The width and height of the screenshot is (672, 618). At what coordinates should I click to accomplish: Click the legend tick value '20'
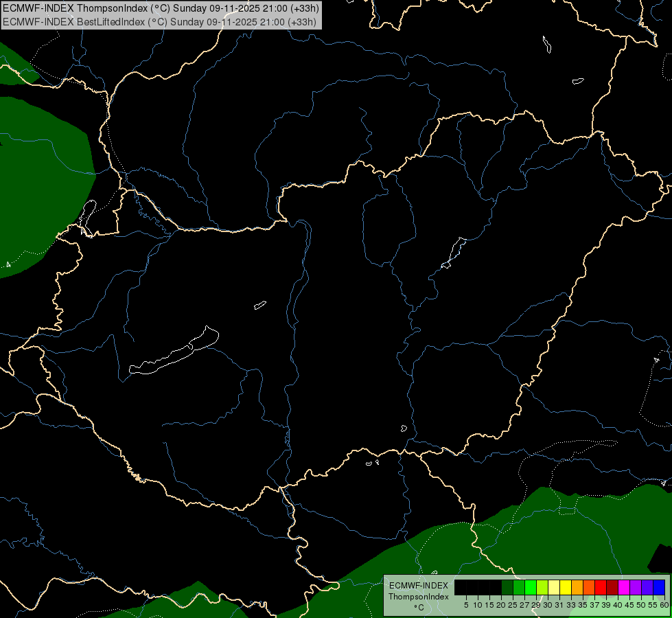click(x=502, y=605)
